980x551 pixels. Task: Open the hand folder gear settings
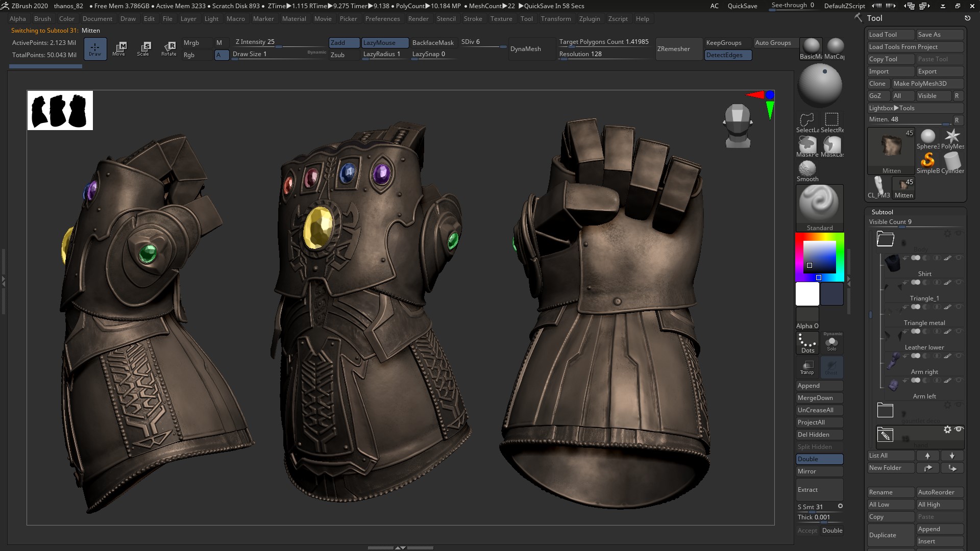click(947, 430)
